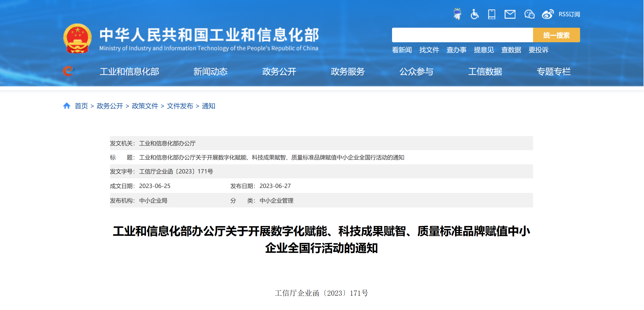Navigate to 政策文件 in breadcrumb

(x=145, y=106)
